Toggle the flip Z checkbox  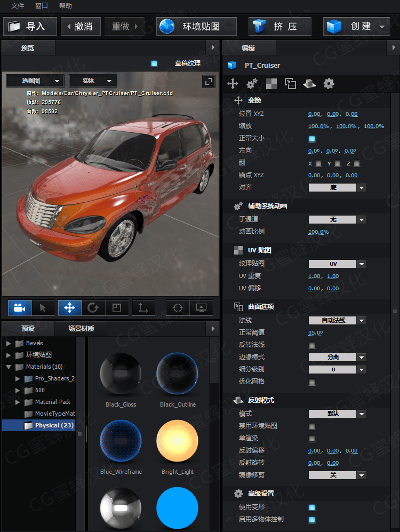[357, 163]
